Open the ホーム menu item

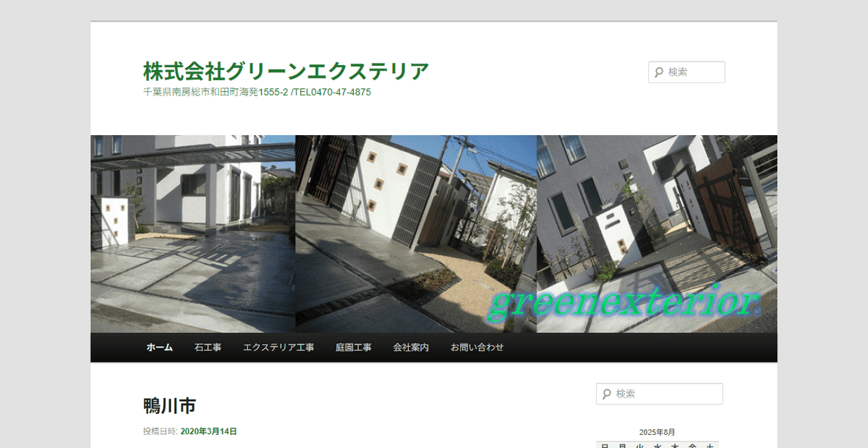[159, 347]
